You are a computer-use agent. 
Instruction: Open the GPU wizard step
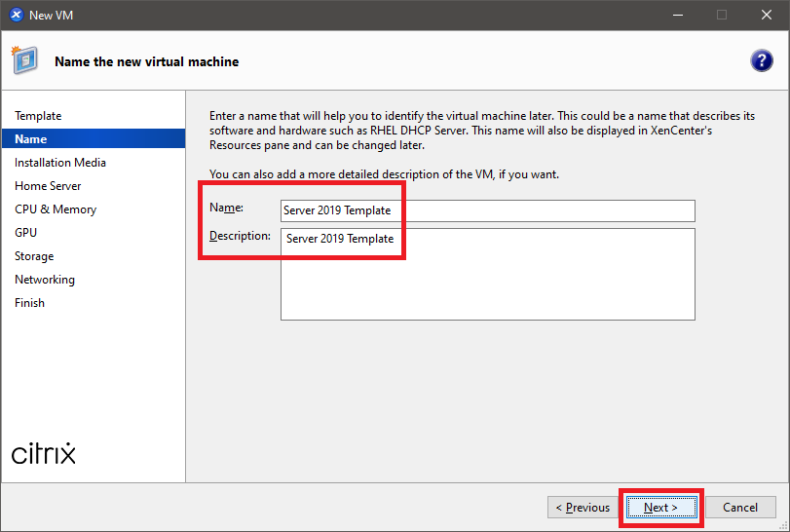click(x=26, y=233)
